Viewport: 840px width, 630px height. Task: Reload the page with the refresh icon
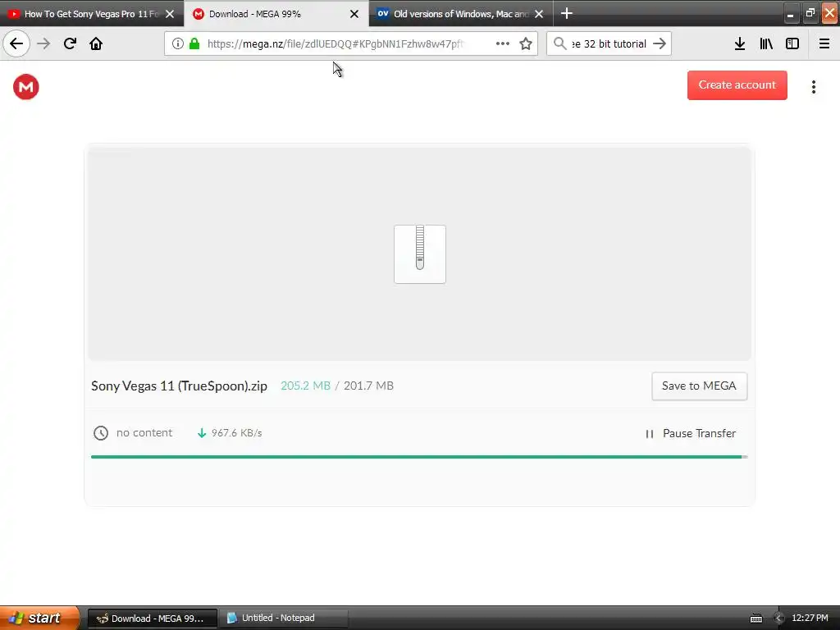[x=70, y=43]
